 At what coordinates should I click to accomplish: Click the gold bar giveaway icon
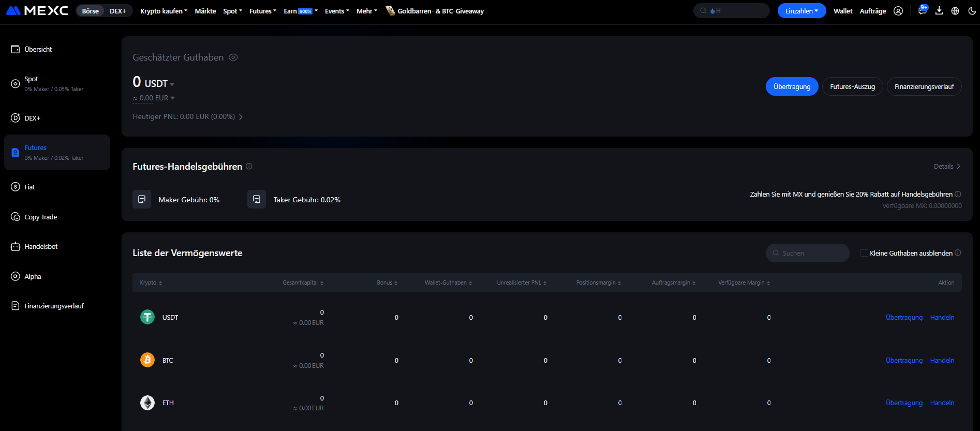[x=390, y=11]
